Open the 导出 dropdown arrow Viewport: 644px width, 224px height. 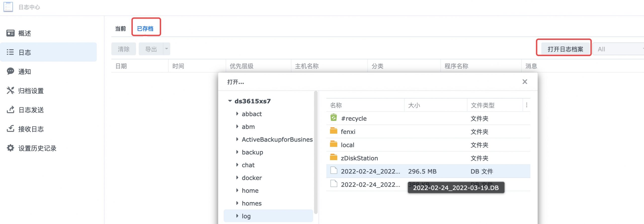pyautogui.click(x=167, y=49)
